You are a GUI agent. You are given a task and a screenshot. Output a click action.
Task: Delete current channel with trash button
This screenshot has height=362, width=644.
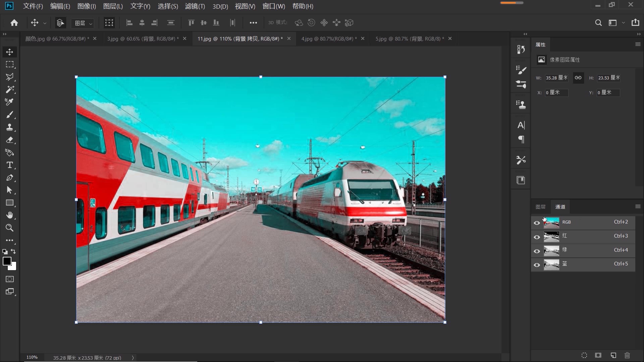pos(627,355)
